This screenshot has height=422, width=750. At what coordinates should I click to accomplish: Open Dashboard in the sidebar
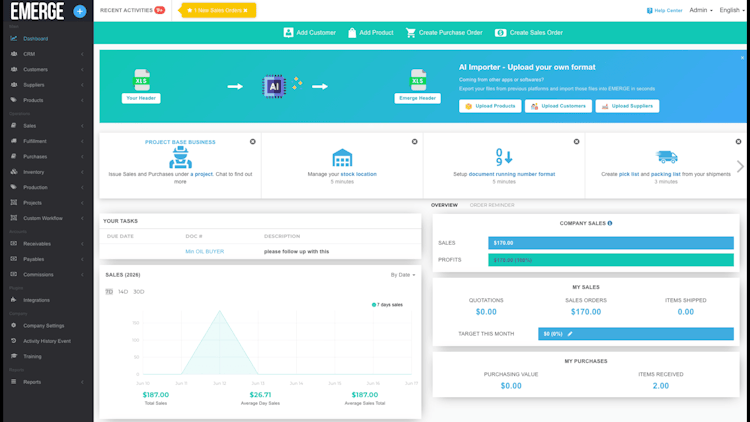(x=35, y=39)
